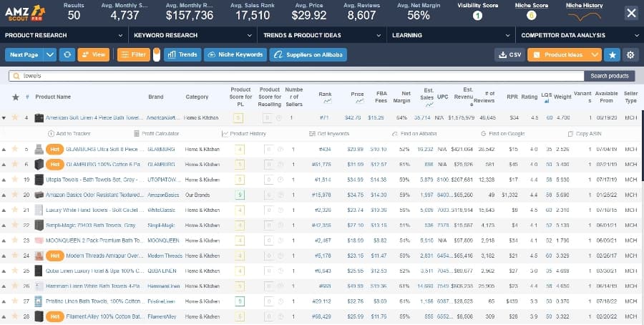
Task: Toggle the switch beside the Filter button
Action: (157, 54)
